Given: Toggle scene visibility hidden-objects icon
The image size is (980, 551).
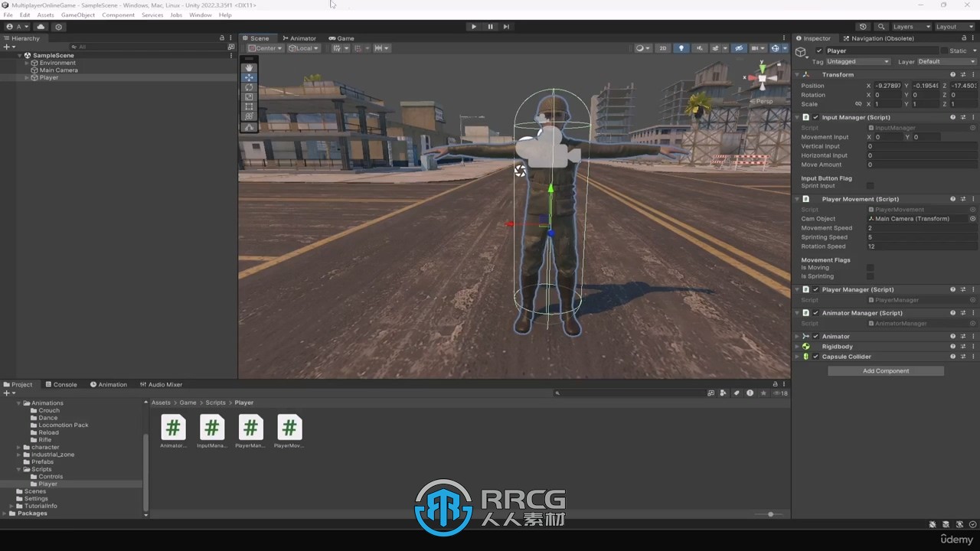Looking at the screenshot, I should (x=739, y=48).
